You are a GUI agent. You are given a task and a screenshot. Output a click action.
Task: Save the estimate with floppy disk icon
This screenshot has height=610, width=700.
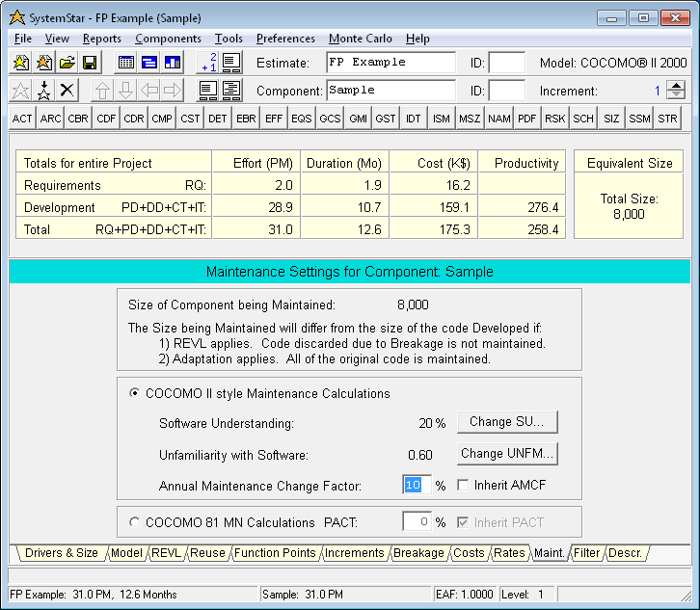91,63
